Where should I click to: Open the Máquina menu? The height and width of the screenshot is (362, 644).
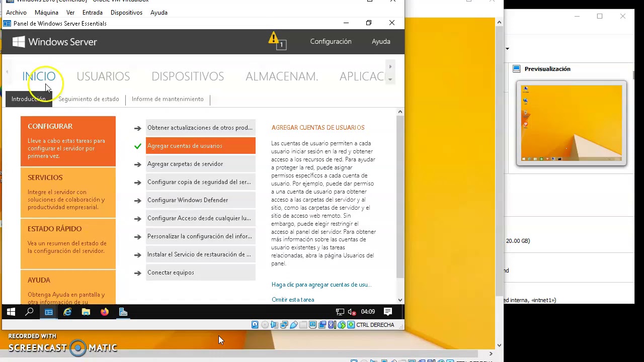pyautogui.click(x=46, y=13)
